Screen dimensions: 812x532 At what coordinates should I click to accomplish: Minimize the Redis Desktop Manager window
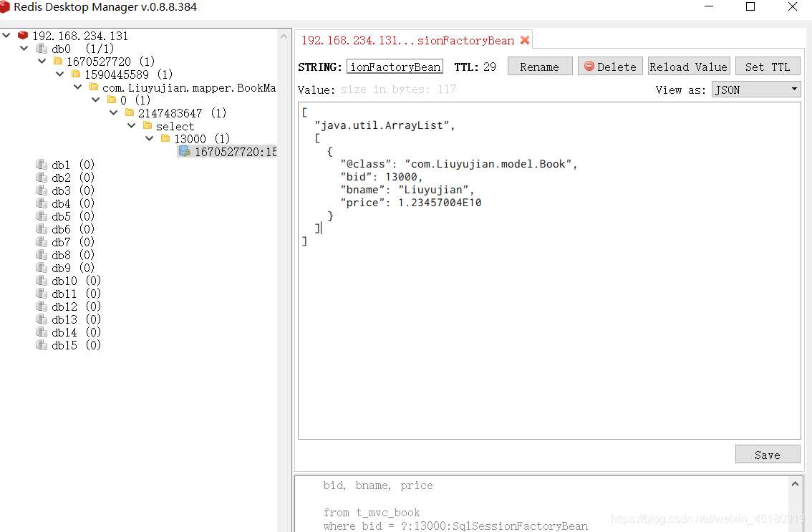[709, 6]
